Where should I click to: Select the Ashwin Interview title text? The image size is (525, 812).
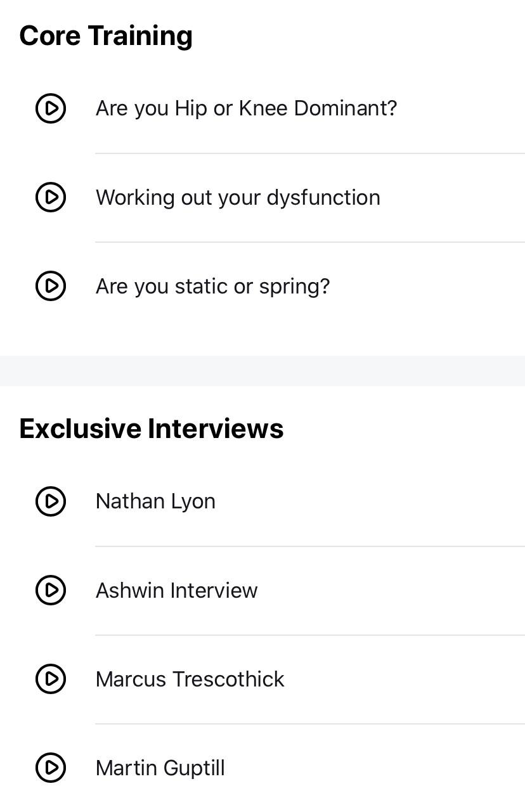coord(176,590)
